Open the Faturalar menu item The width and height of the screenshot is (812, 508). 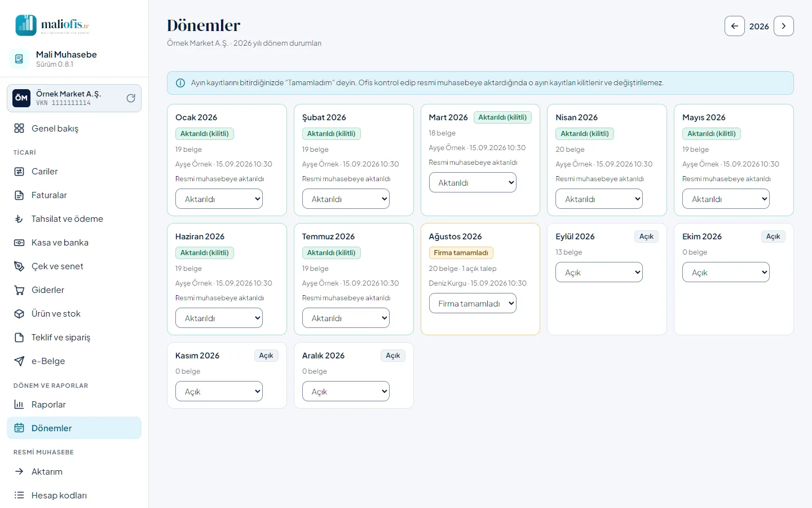(x=74, y=195)
